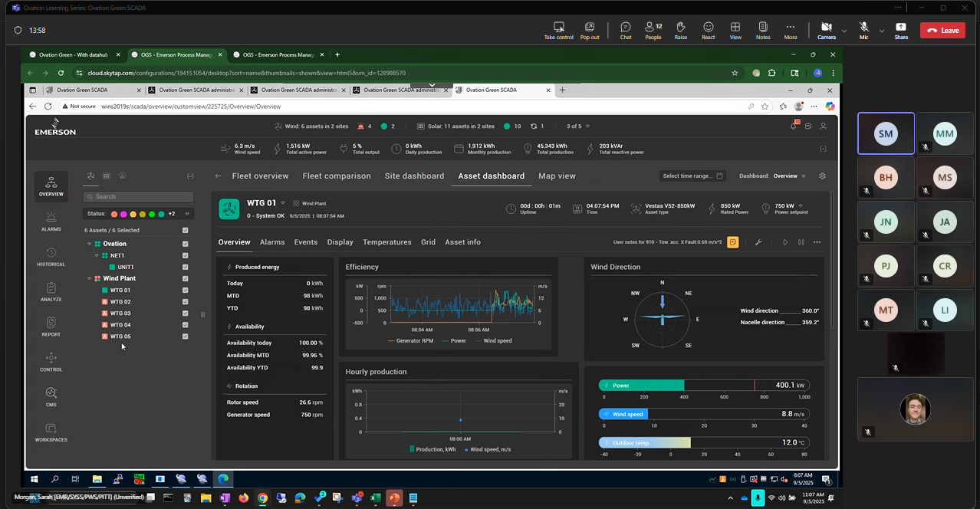Open the Historical view in sidebar
Viewport: 980px width, 509px height.
51,257
